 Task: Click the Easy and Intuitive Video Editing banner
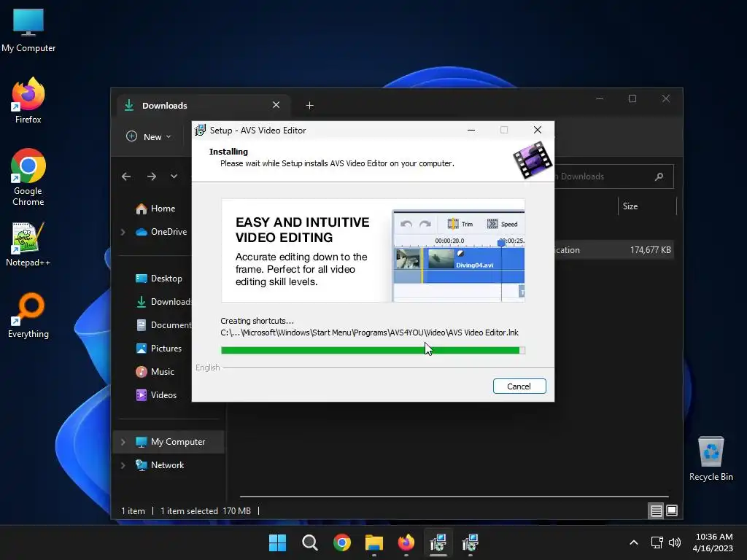(373, 251)
